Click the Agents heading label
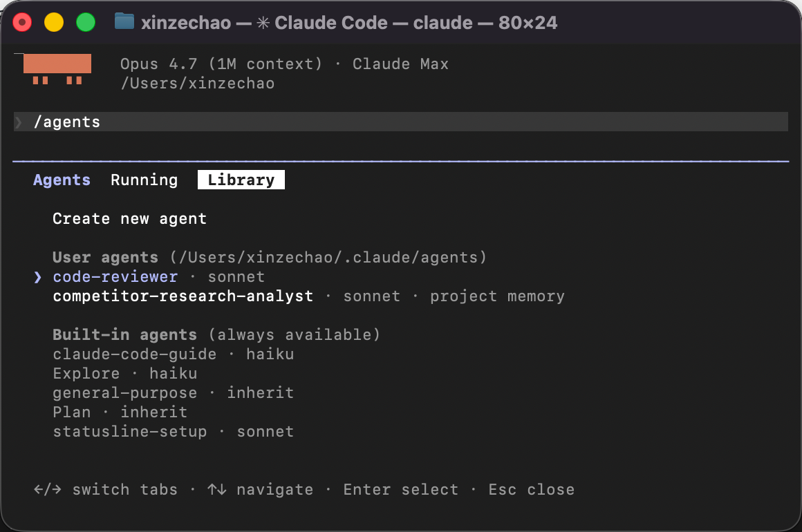 (62, 180)
